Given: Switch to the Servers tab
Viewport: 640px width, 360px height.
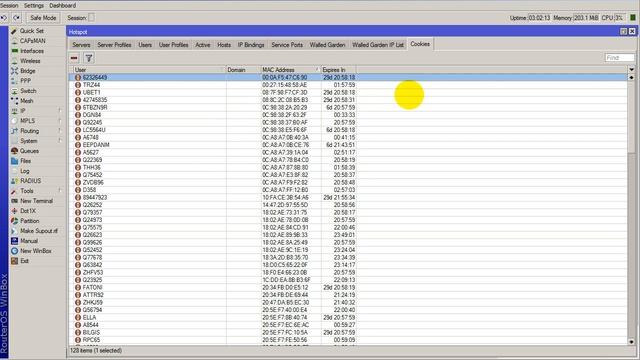Looking at the screenshot, I should click(x=81, y=45).
